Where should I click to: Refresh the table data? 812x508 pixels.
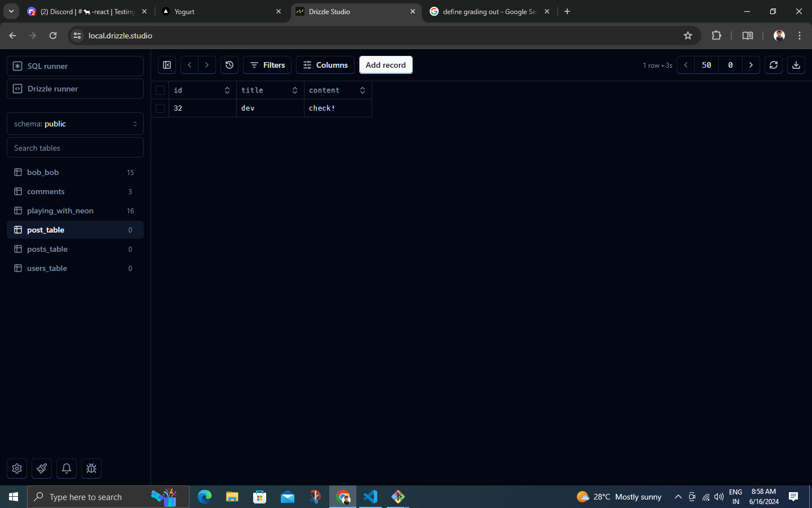coord(774,65)
